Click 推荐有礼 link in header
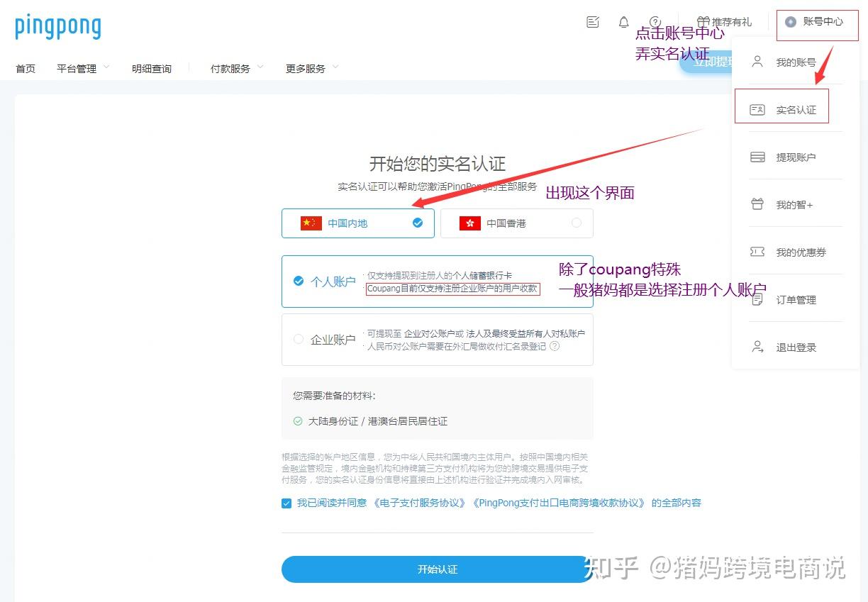Screen dimensions: 868x602 [x=732, y=22]
